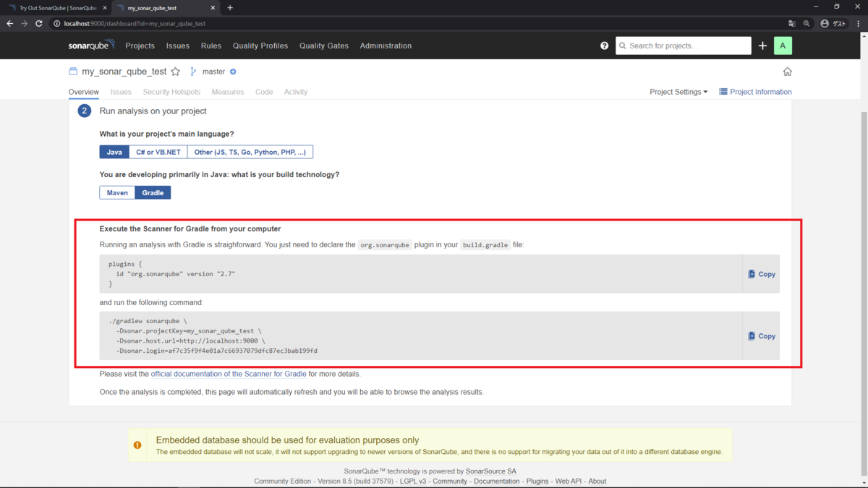Open the About footer link

[597, 481]
